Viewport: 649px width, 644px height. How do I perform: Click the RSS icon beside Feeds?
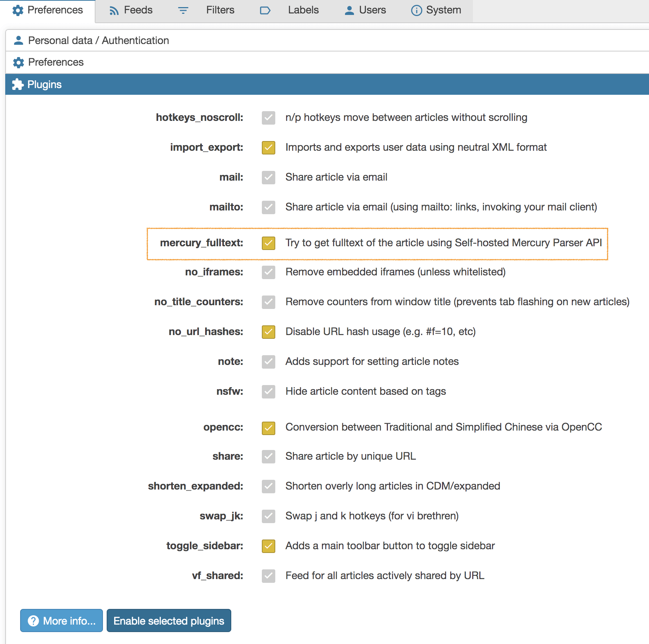(x=114, y=11)
